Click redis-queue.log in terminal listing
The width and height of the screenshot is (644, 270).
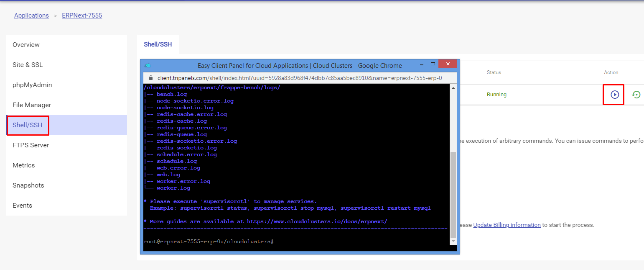(182, 134)
